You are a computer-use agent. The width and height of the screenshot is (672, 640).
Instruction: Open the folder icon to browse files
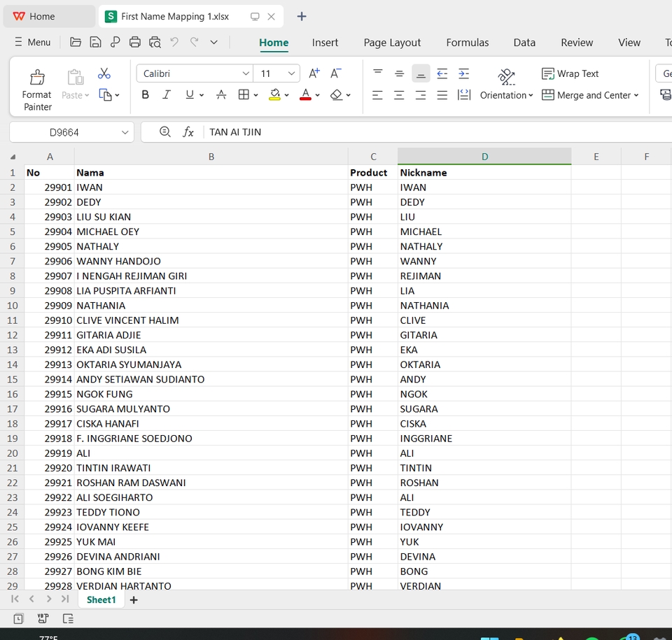tap(76, 42)
